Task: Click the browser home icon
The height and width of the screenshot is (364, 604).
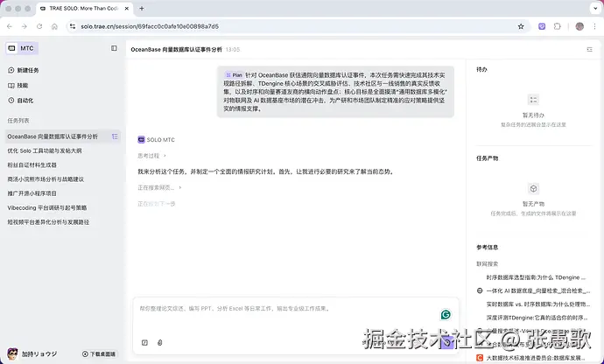Action: click(54, 26)
